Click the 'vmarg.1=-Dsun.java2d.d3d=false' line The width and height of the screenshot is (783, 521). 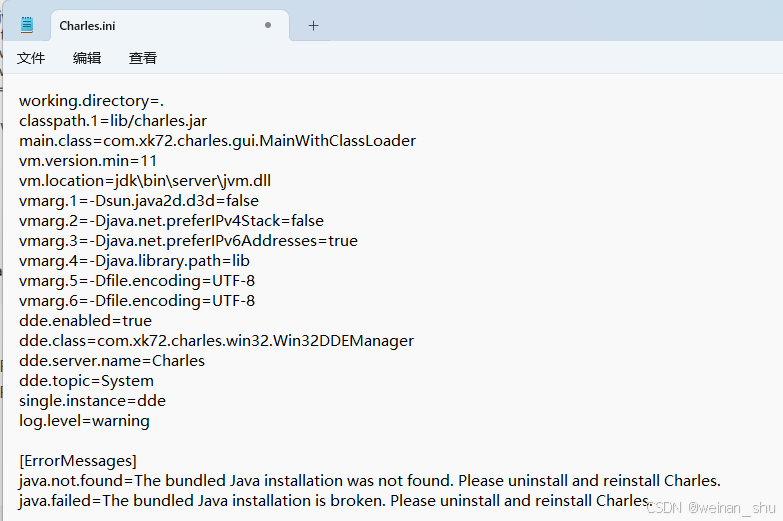(139, 201)
